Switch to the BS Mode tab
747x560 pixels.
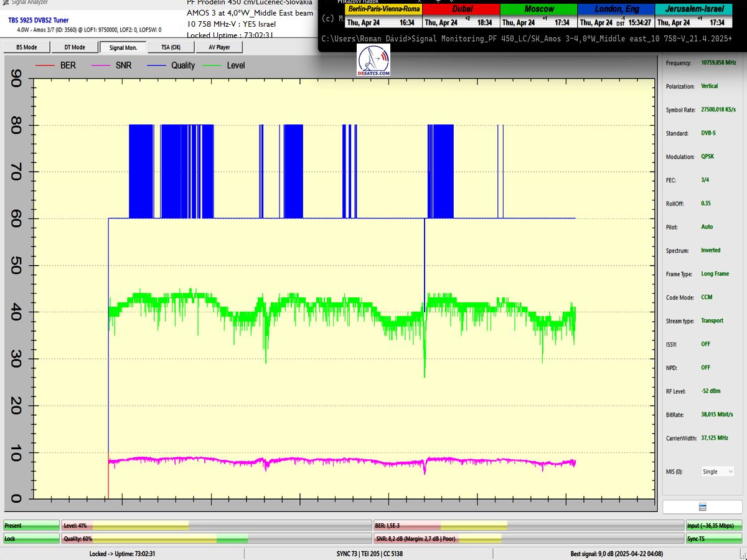[26, 47]
